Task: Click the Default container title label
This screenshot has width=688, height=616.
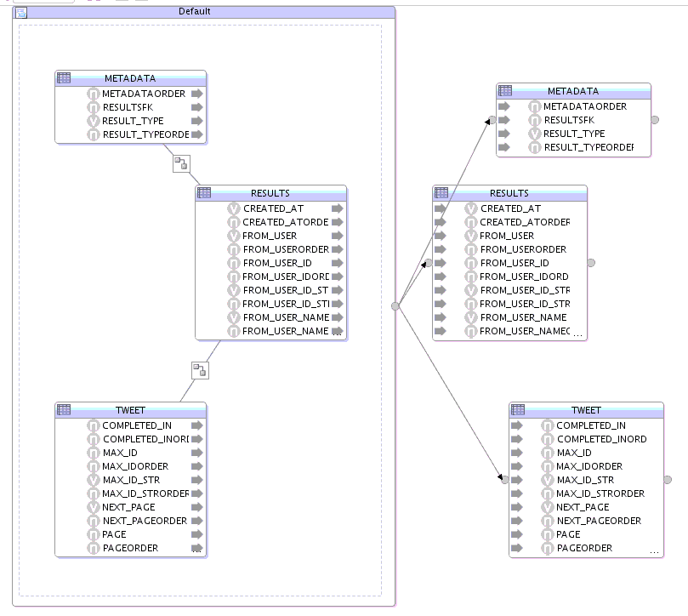Action: coord(193,12)
